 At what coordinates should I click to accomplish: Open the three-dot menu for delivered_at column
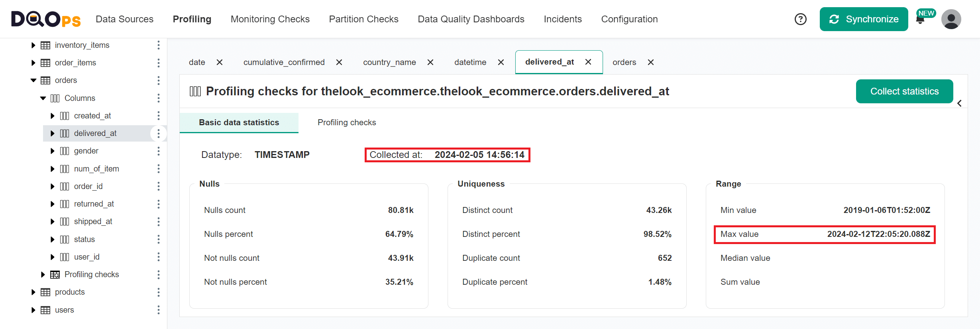159,134
